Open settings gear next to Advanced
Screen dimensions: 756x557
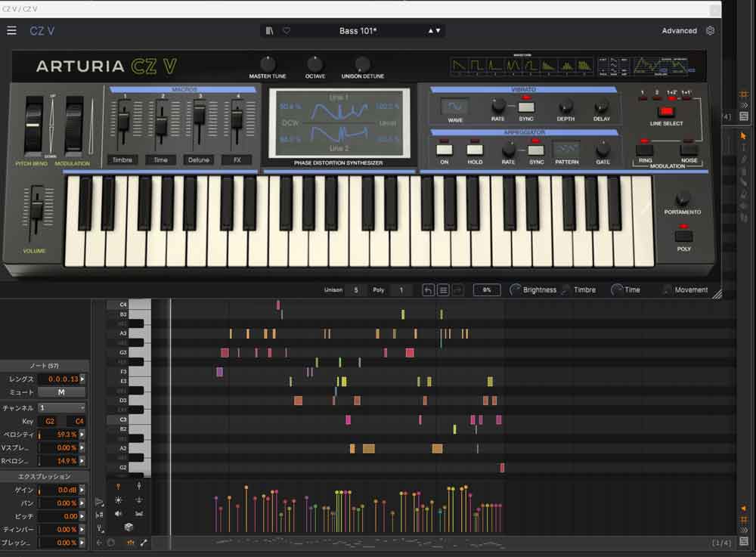pyautogui.click(x=710, y=31)
